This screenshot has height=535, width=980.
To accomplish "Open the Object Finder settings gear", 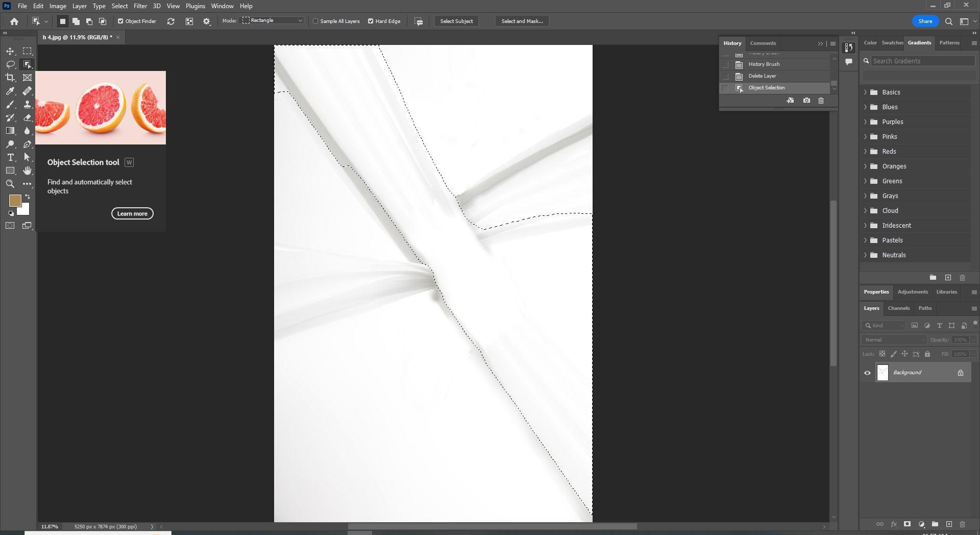I will 207,21.
